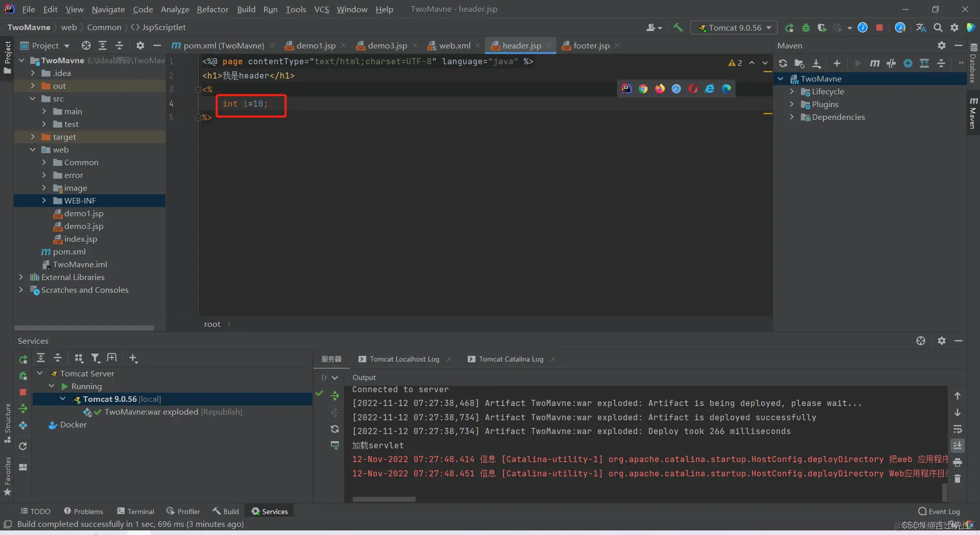The width and height of the screenshot is (980, 535).
Task: Open the Tomcat 9.0.56 run configuration dropdown
Action: (734, 28)
